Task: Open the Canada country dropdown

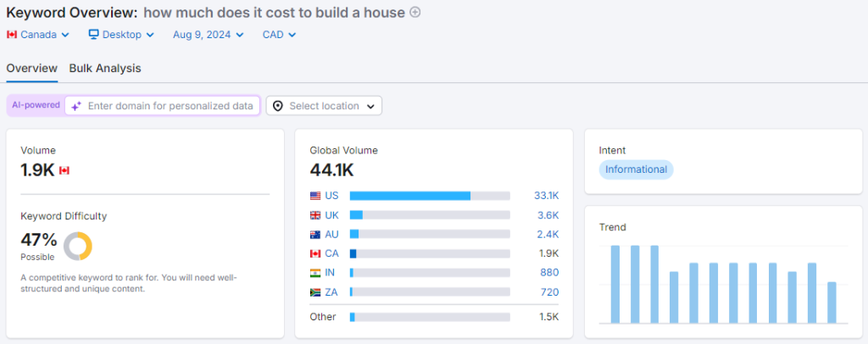Action: coord(38,34)
